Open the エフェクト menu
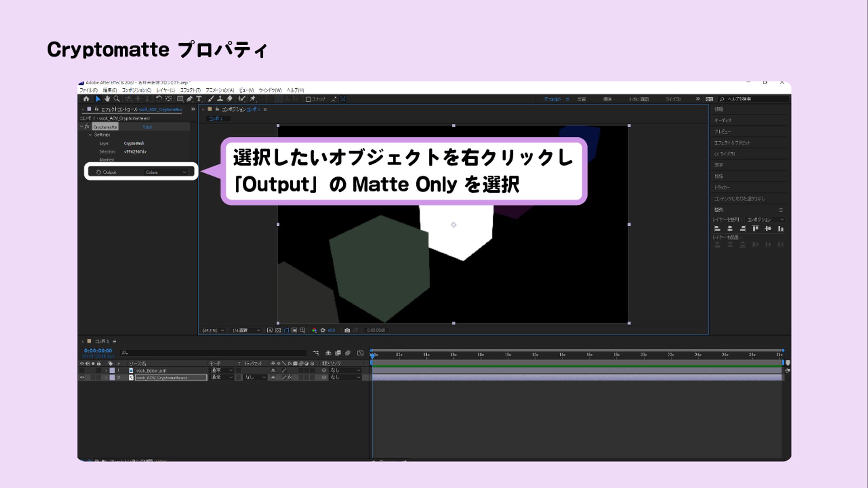Screen dimensions: 868x488 click(x=189, y=90)
